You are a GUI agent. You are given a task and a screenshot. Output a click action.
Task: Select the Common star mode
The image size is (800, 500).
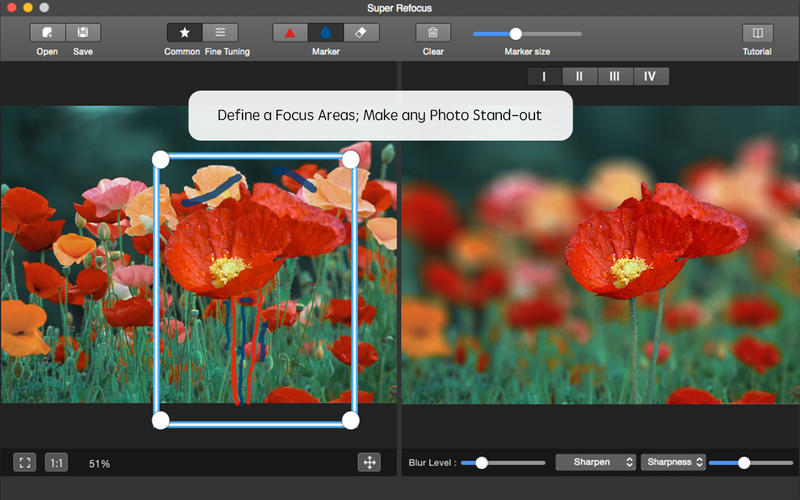[x=184, y=33]
